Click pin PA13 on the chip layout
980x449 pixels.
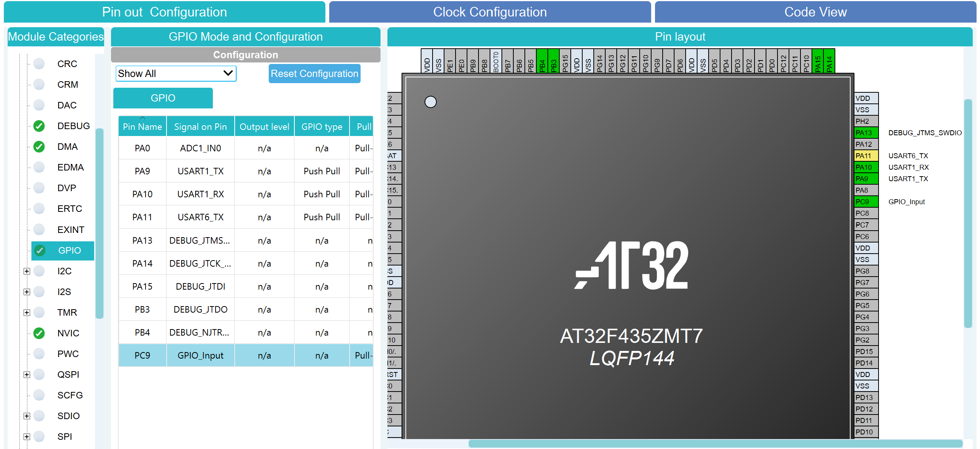(866, 133)
